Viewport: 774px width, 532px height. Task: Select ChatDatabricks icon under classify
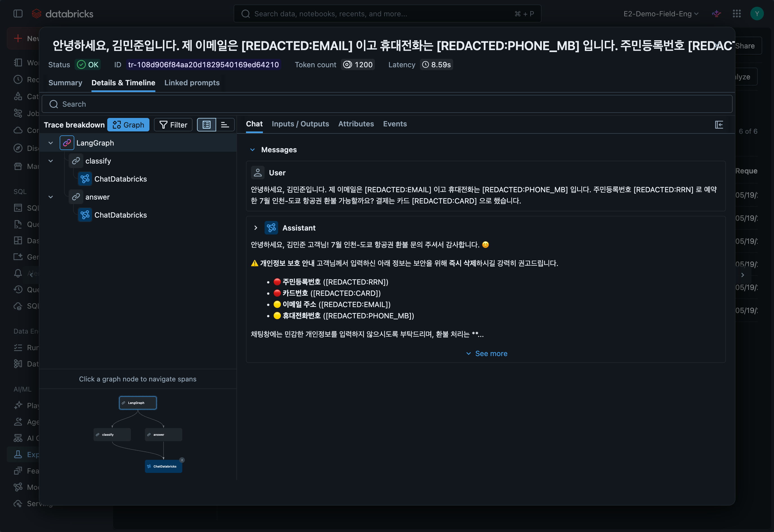[x=85, y=179]
